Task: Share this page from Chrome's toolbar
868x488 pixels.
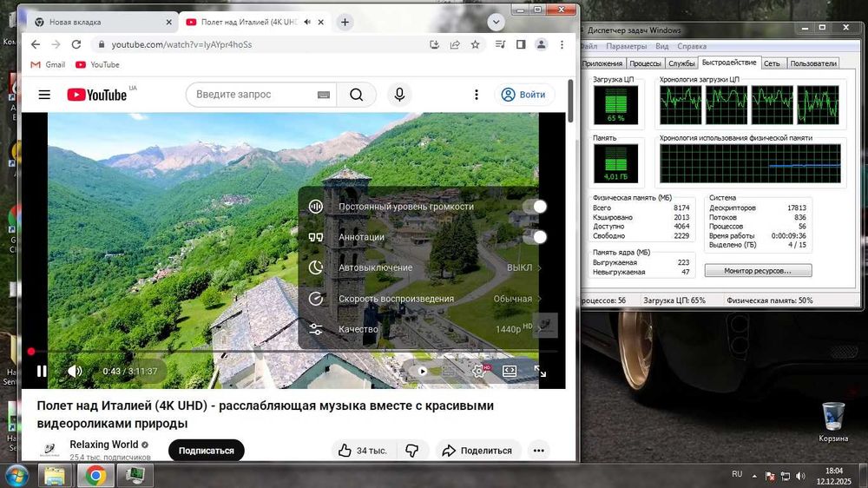Action: point(455,44)
